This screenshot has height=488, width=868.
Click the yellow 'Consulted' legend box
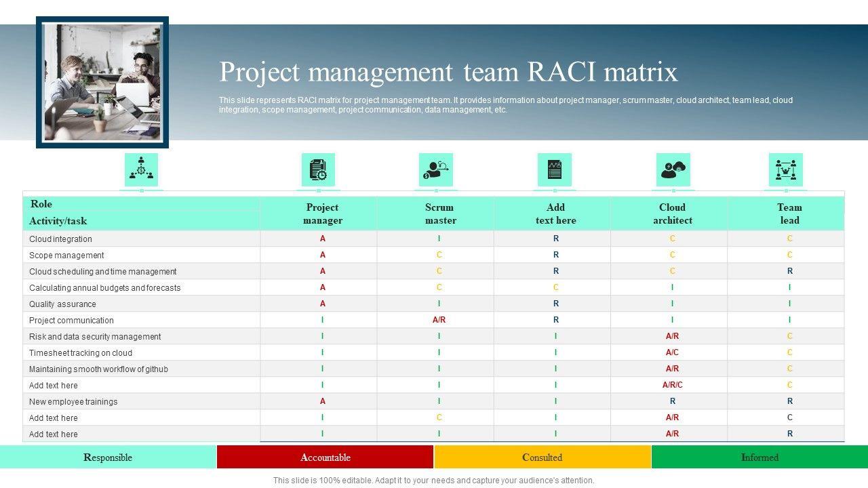[x=542, y=457]
